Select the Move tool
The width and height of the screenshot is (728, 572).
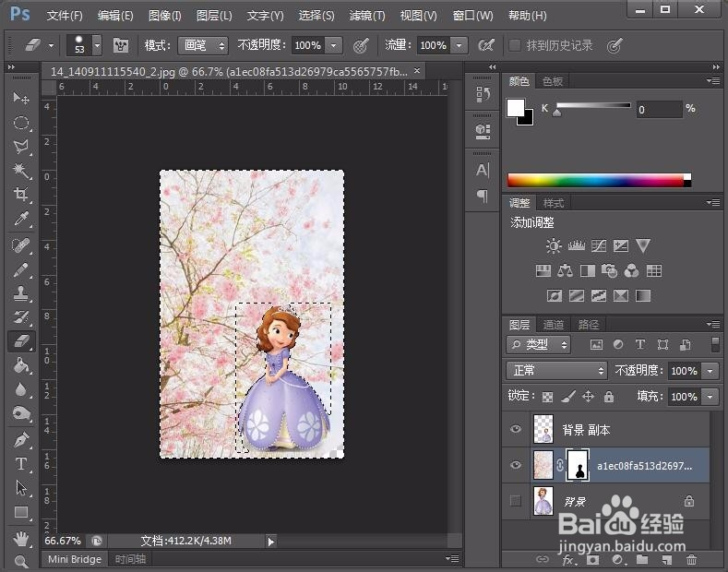21,98
